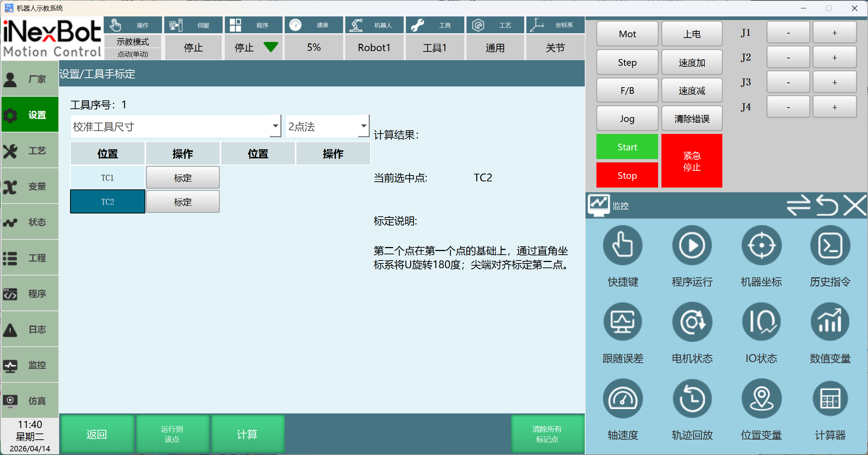Toggle the 上电 power-on button
This screenshot has height=455, width=868.
point(692,34)
